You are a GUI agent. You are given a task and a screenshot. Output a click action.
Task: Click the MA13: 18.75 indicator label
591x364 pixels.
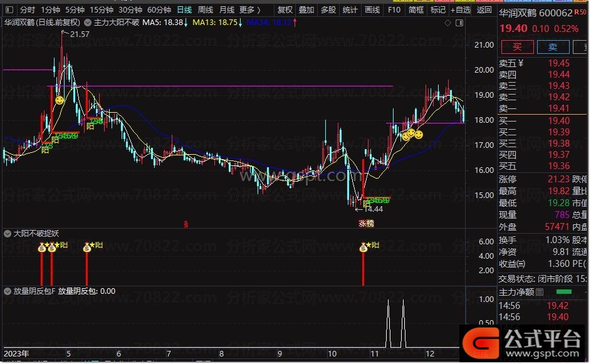[x=217, y=23]
